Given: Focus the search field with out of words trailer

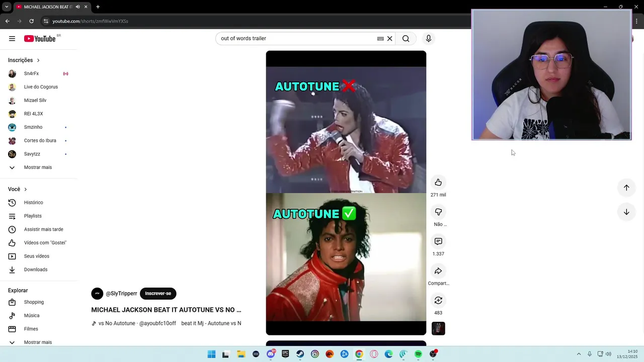Looking at the screenshot, I should coord(297,39).
